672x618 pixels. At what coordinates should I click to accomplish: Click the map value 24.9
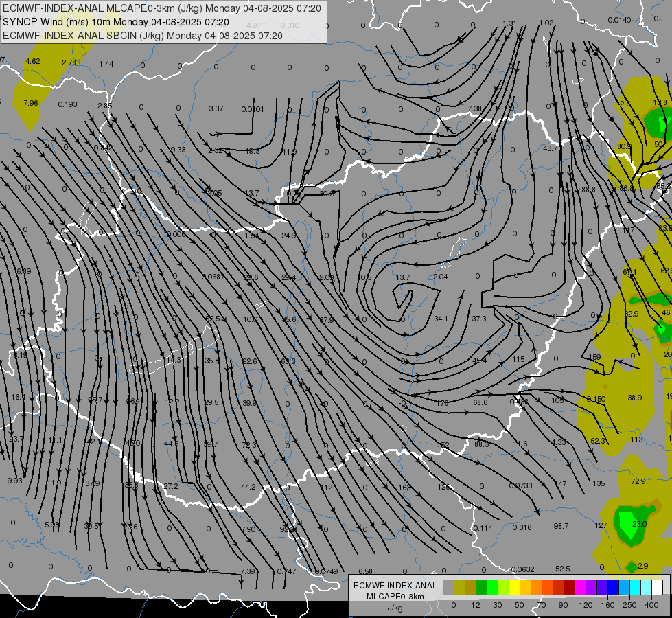289,236
